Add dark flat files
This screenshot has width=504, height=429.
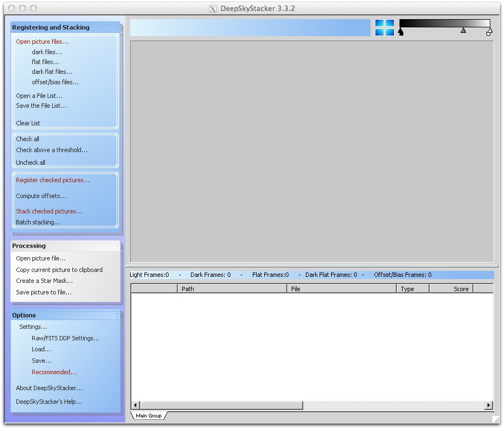[52, 72]
